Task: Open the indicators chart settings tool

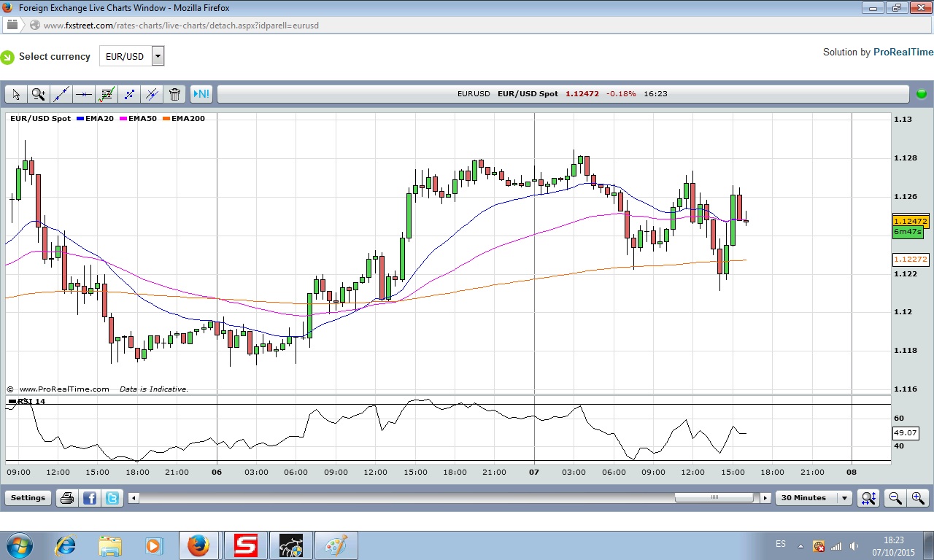Action: pos(107,94)
